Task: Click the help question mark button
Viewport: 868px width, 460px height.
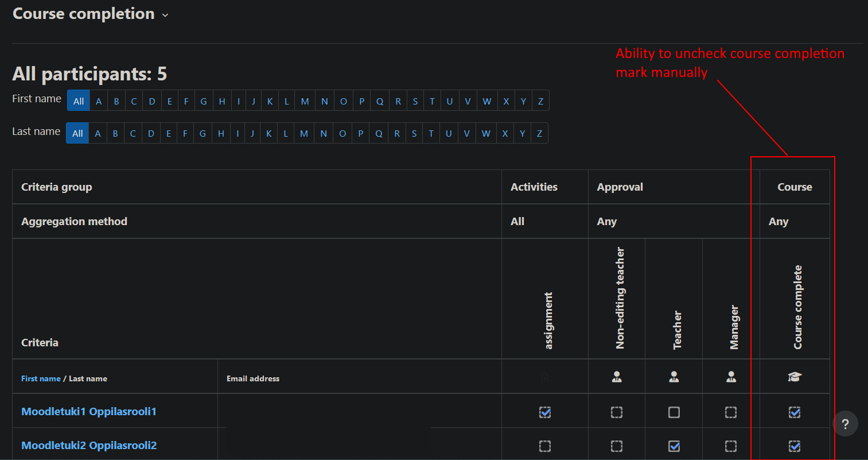Action: (845, 424)
